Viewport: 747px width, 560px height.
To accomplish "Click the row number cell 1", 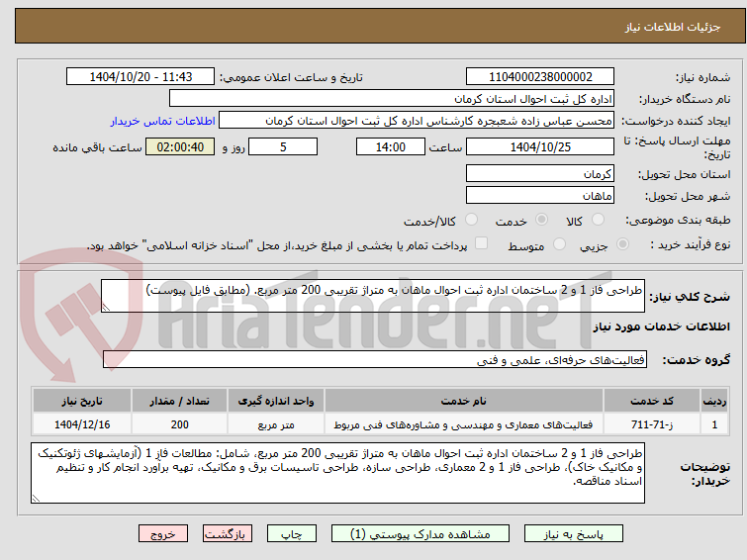I will (x=714, y=424).
